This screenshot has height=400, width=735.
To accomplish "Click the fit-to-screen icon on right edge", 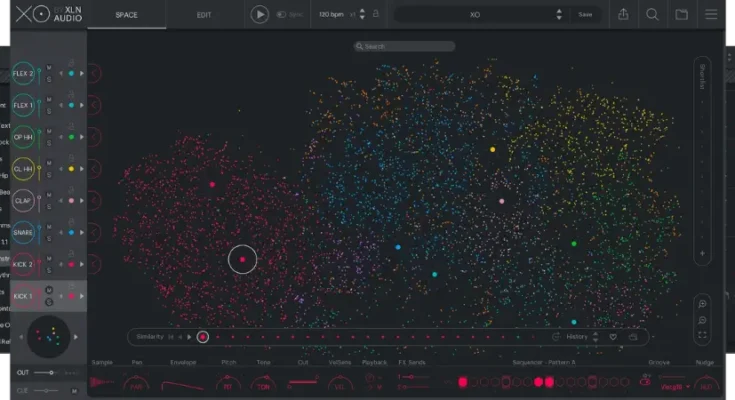I will pos(703,335).
